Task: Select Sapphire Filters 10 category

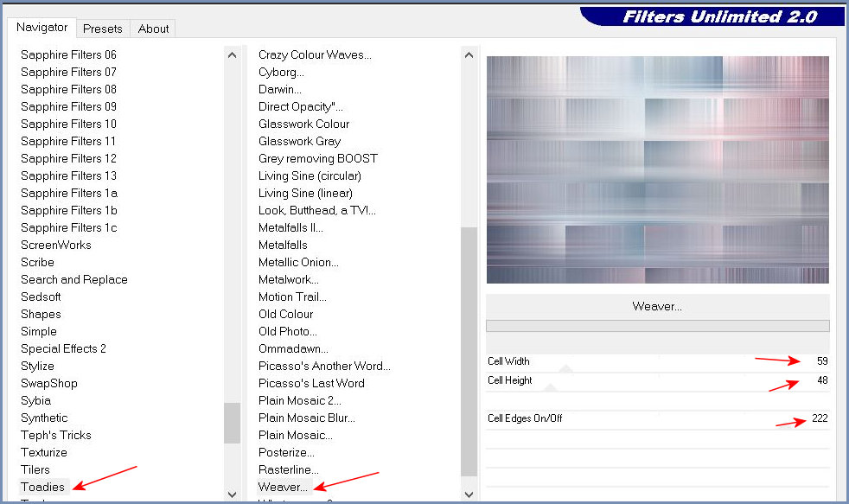Action: coord(68,124)
